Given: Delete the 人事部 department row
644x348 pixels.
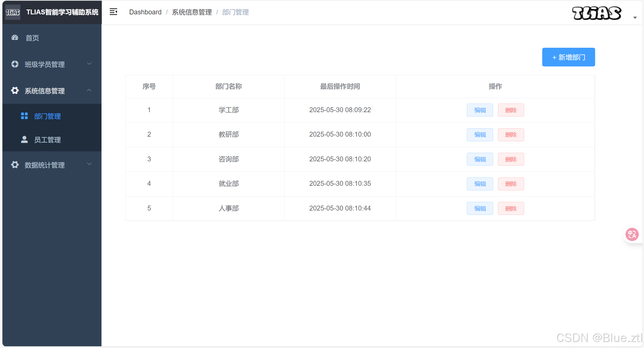Looking at the screenshot, I should coord(511,209).
